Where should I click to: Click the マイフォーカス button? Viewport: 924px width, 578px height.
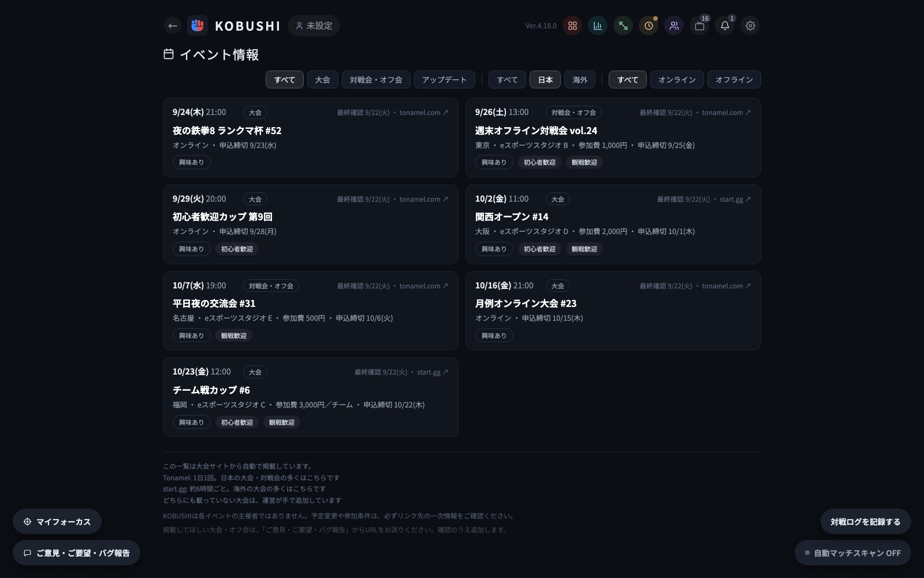(x=57, y=522)
